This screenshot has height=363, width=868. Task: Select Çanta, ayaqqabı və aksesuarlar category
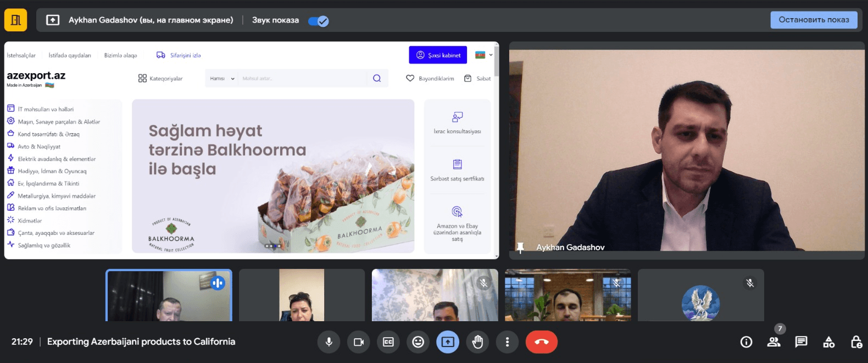tap(51, 233)
